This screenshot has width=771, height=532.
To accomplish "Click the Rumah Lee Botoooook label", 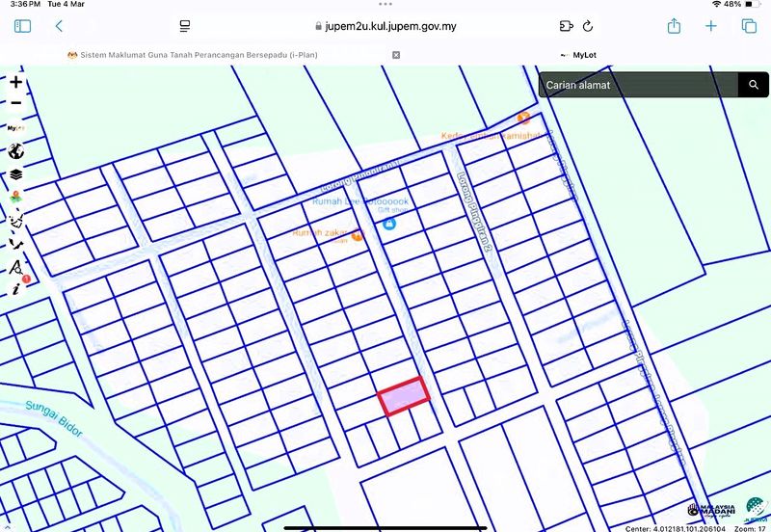I will pos(360,201).
